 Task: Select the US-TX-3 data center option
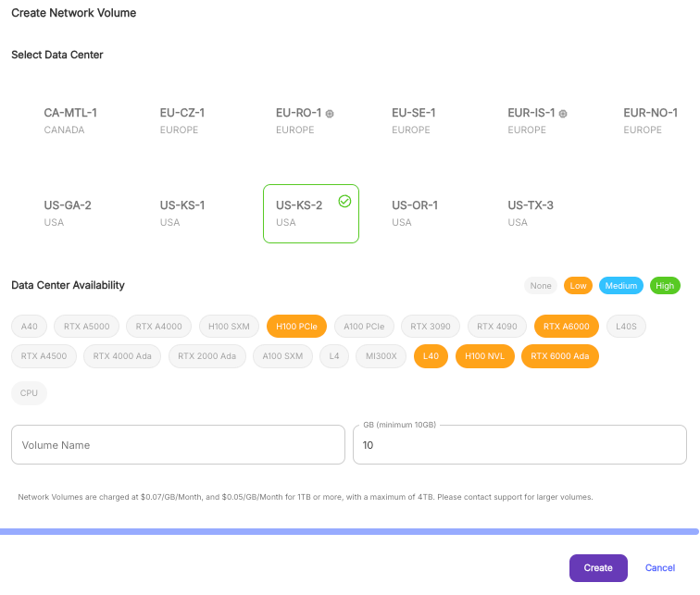[531, 213]
